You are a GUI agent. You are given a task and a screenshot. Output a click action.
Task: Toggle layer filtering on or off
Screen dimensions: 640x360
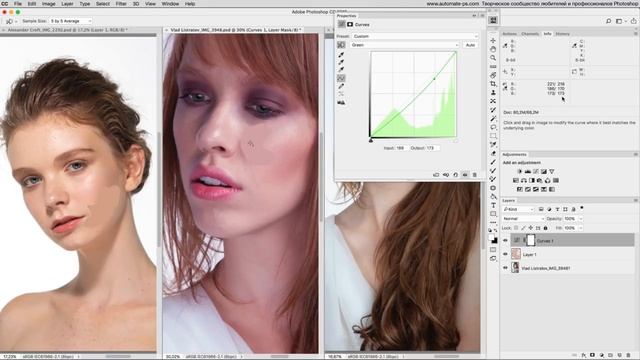tap(582, 208)
